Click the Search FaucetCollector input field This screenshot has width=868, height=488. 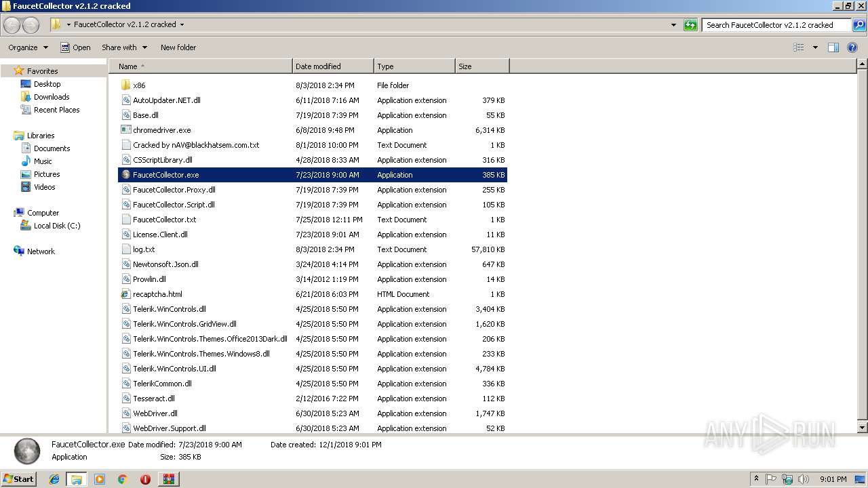pyautogui.click(x=776, y=25)
